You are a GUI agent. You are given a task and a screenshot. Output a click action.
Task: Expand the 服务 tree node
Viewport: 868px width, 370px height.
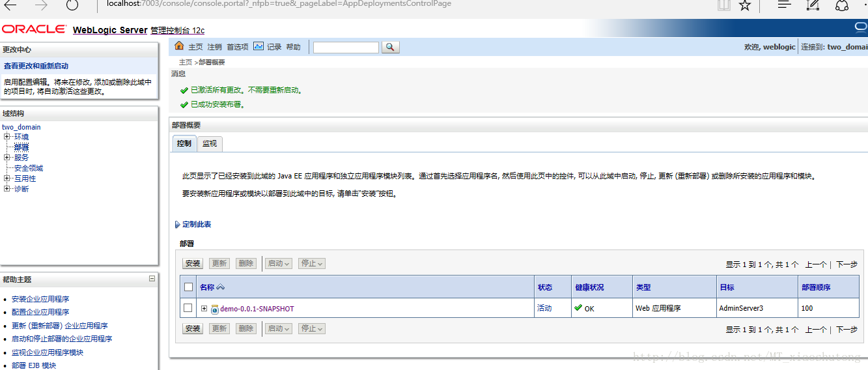pos(7,158)
